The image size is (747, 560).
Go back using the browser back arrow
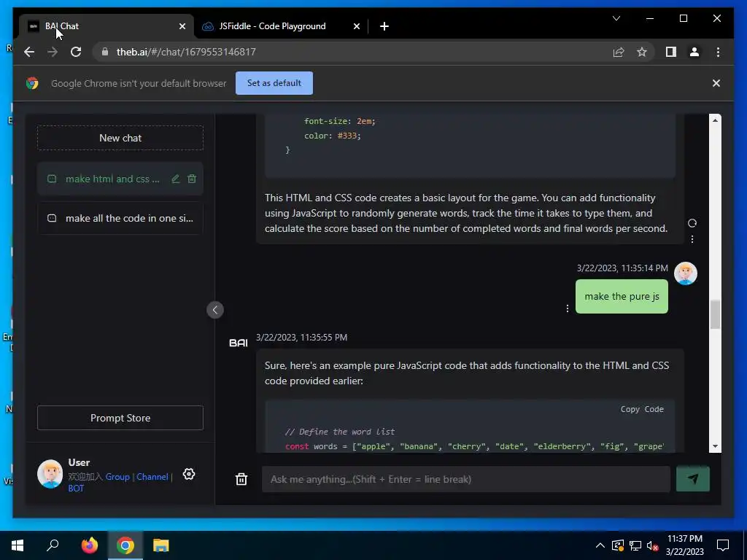point(29,52)
